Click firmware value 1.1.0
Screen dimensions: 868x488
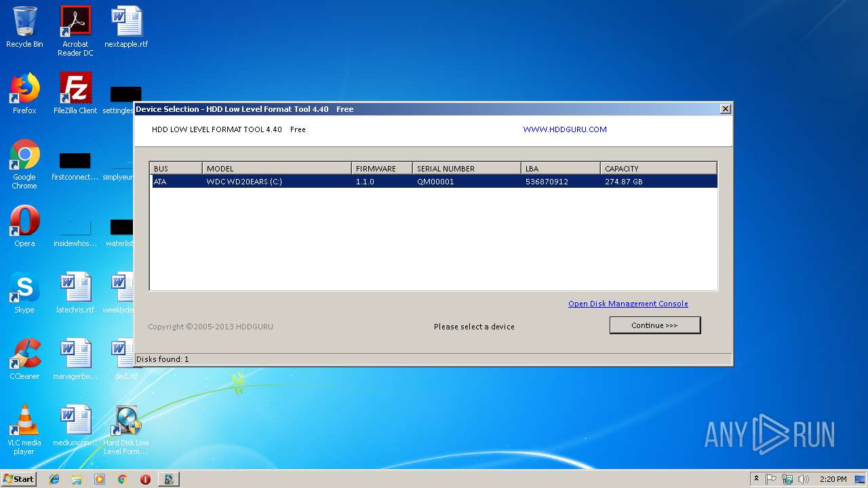coord(365,182)
